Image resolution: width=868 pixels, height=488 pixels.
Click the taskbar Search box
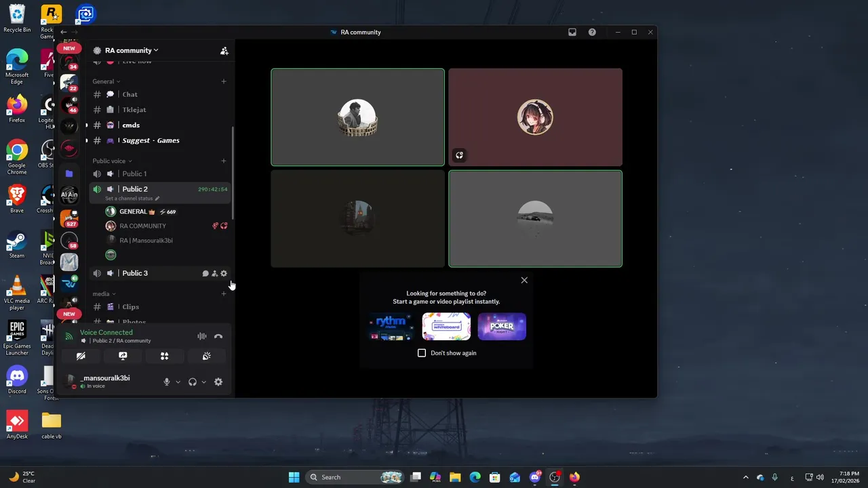(x=355, y=477)
